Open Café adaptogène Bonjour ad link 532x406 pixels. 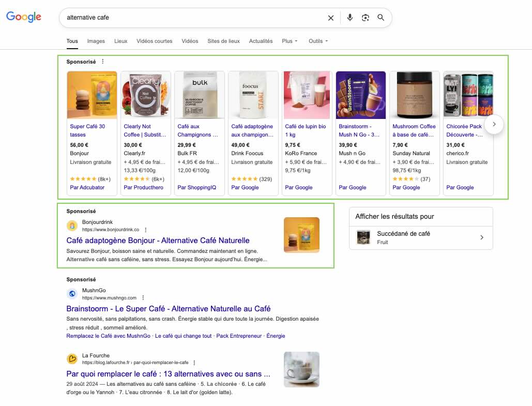pyautogui.click(x=158, y=240)
